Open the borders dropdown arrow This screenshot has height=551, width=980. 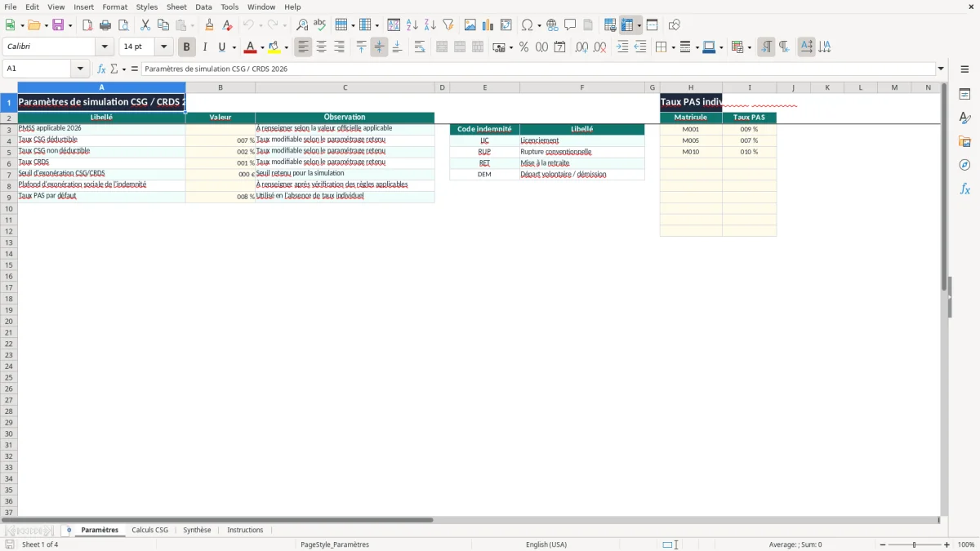(672, 47)
